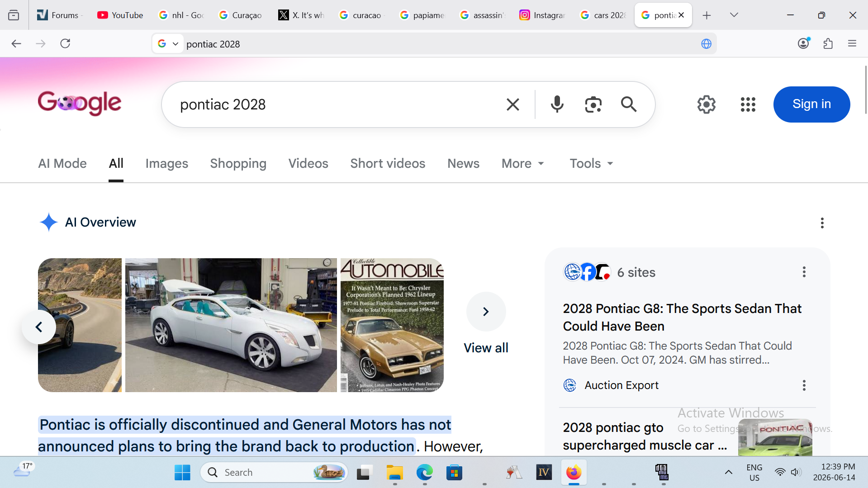The width and height of the screenshot is (868, 488).
Task: Click the translate page icon in address bar
Action: pyautogui.click(x=706, y=44)
